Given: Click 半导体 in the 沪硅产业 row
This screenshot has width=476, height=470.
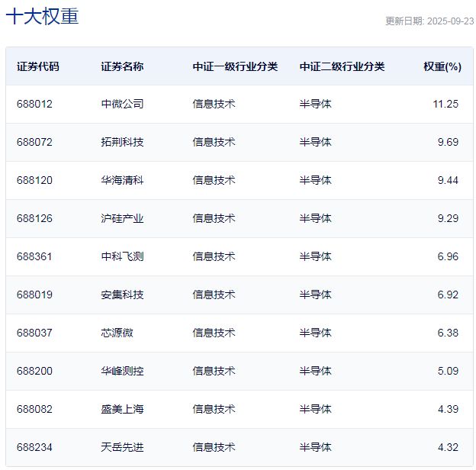Looking at the screenshot, I should coord(315,218).
